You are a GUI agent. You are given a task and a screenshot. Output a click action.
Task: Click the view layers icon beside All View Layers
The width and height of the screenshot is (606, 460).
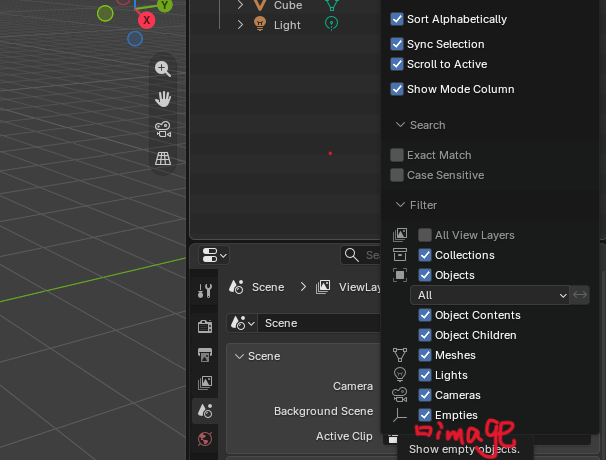[x=400, y=235]
